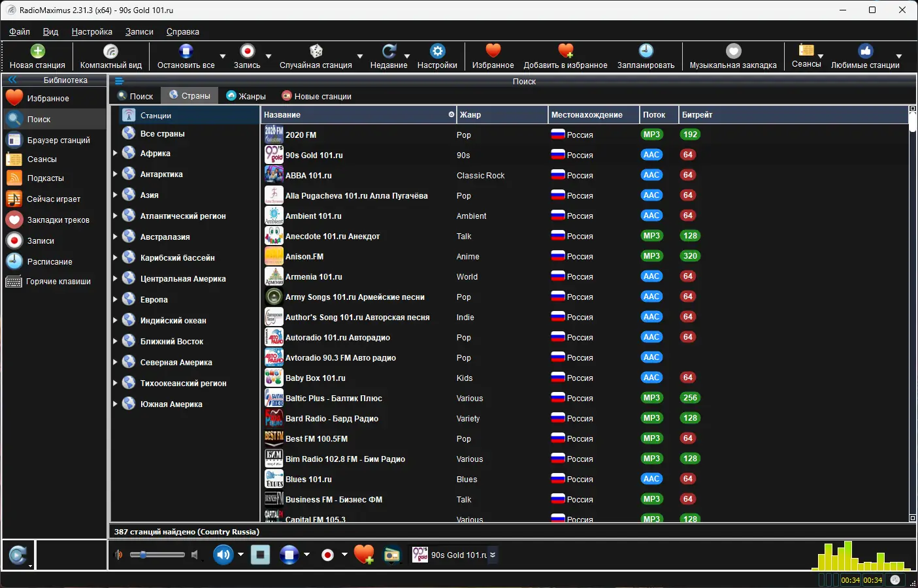Image resolution: width=918 pixels, height=588 pixels.
Task: Select the ABBA 101.ru station thumbnail
Action: click(x=274, y=175)
